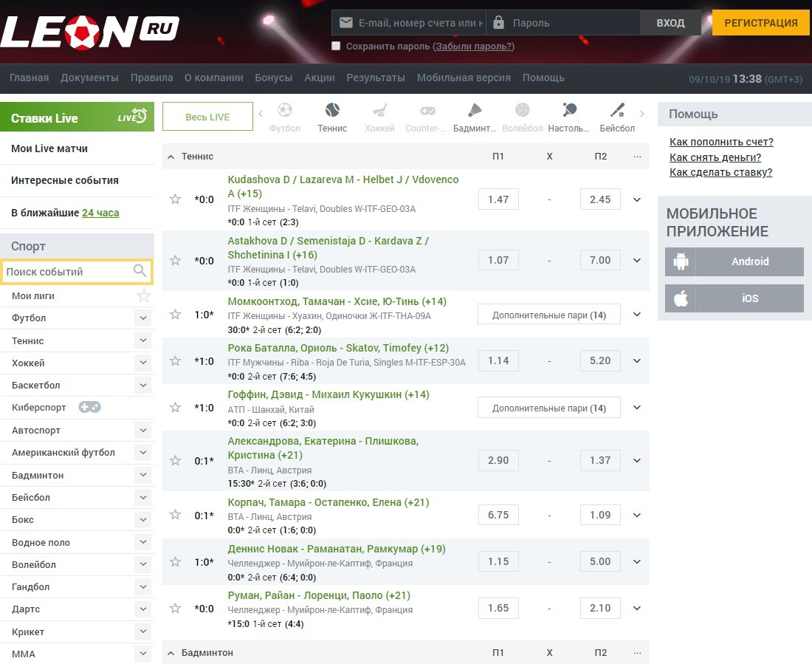Open more markets menu in Бадминтон header
Viewport: 812px width, 664px height.
pyautogui.click(x=637, y=653)
